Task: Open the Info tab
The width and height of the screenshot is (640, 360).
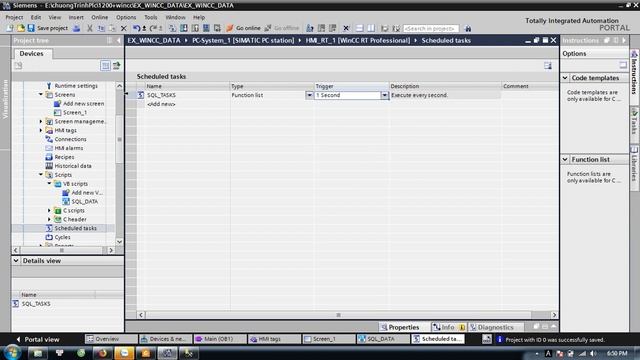Action: click(x=448, y=327)
